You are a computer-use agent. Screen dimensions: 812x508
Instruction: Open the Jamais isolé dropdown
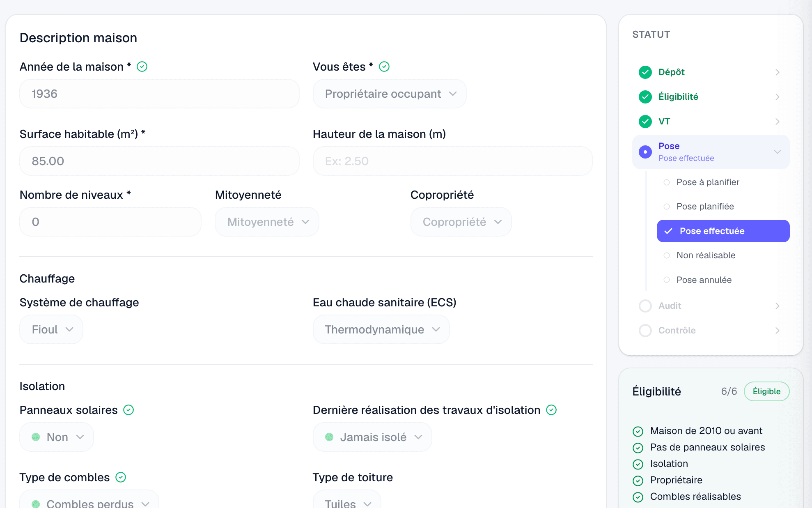(372, 437)
